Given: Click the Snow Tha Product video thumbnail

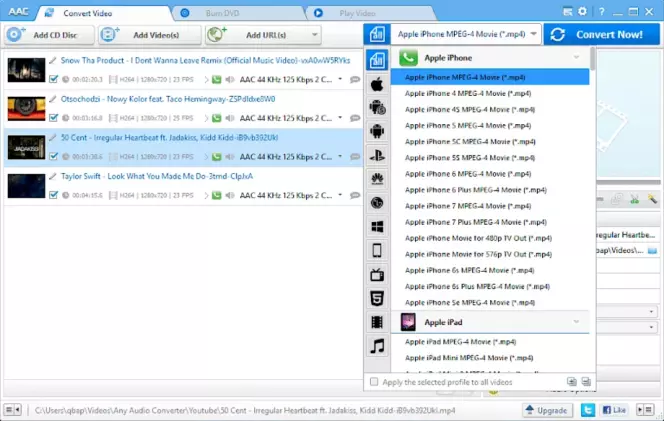Looking at the screenshot, I should [x=26, y=70].
